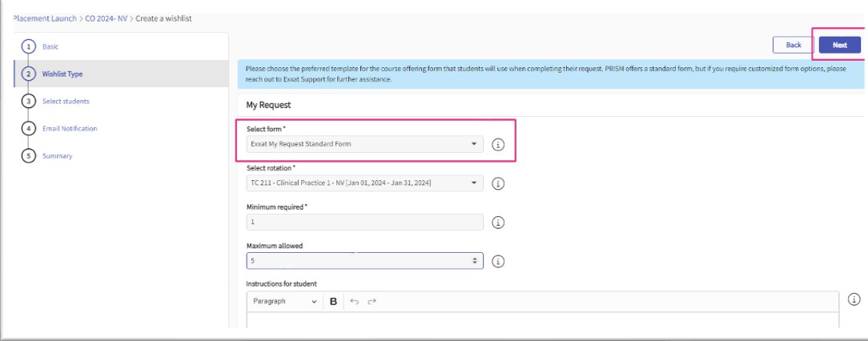Click the Maximum allowed spinner arrows
Screen dimensions: 868x341
[x=475, y=261]
